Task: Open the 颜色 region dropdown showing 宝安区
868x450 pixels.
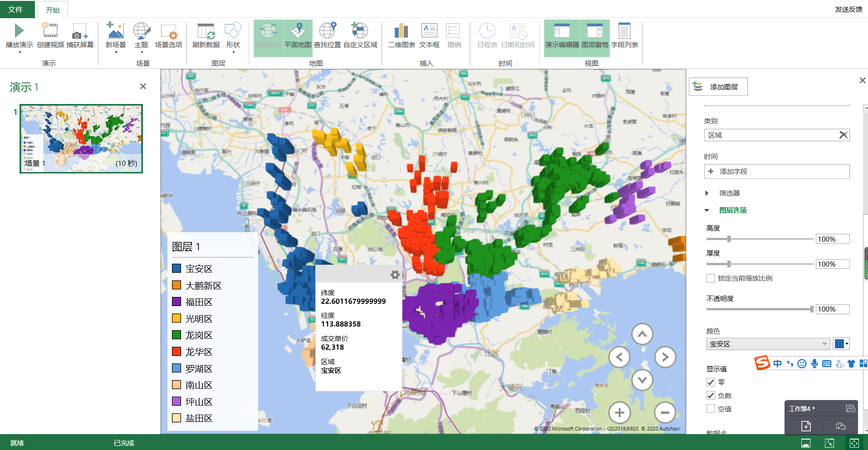Action: pos(768,344)
